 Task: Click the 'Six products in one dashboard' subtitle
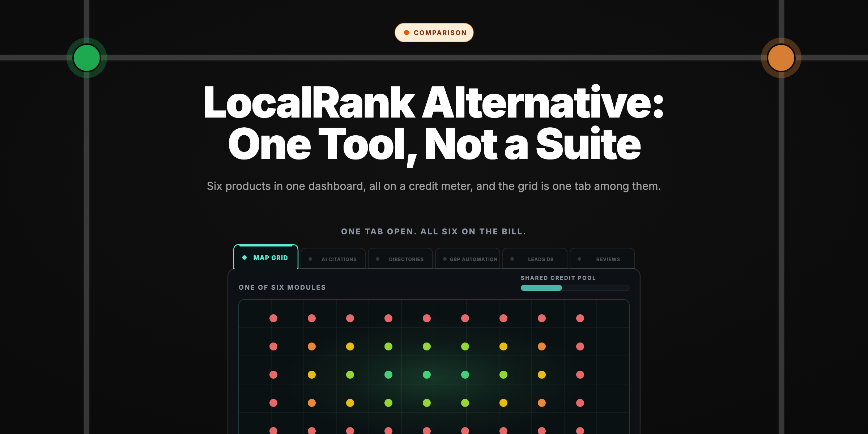click(x=434, y=186)
